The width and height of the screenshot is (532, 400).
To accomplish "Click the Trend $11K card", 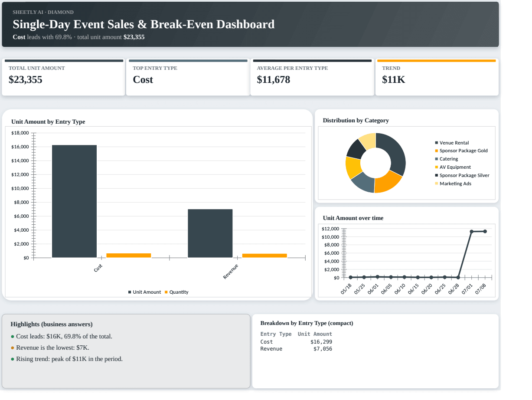I will (x=437, y=77).
